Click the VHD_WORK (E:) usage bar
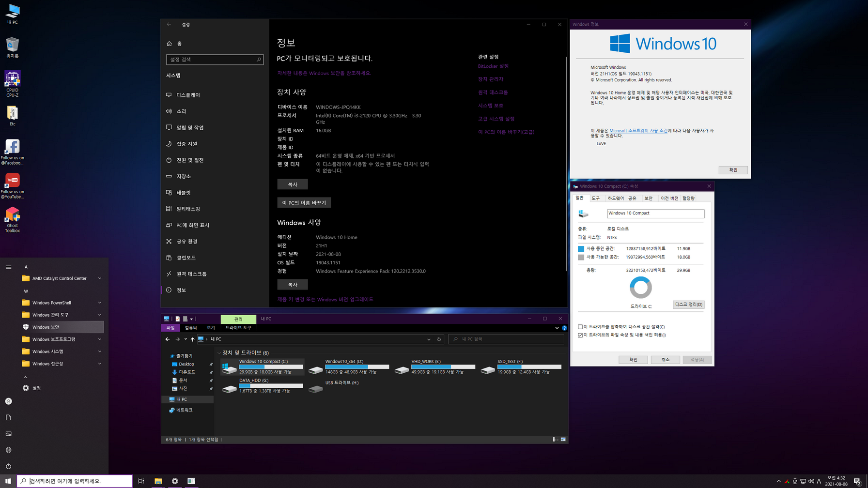 (443, 367)
